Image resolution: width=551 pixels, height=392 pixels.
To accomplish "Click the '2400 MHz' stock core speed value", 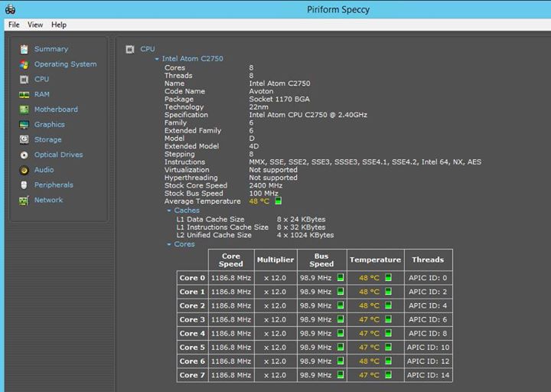I will tap(266, 185).
